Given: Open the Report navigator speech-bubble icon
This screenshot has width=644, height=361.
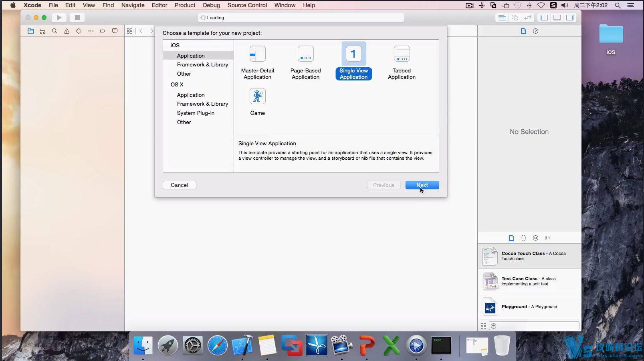Looking at the screenshot, I should pos(115,31).
